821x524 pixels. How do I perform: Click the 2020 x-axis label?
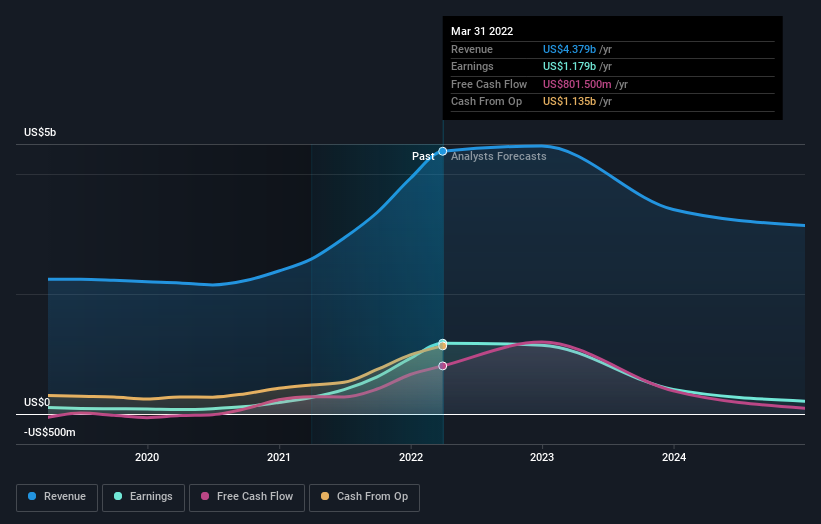(147, 457)
